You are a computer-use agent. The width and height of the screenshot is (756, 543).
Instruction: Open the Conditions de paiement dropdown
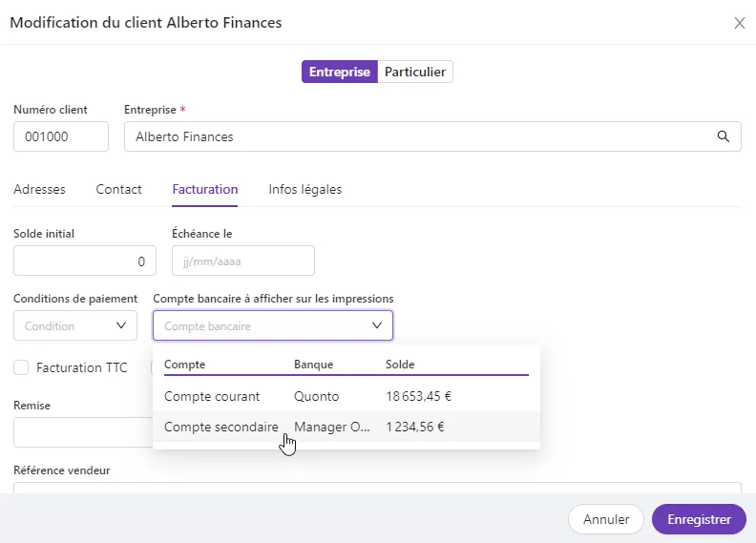pyautogui.click(x=75, y=325)
